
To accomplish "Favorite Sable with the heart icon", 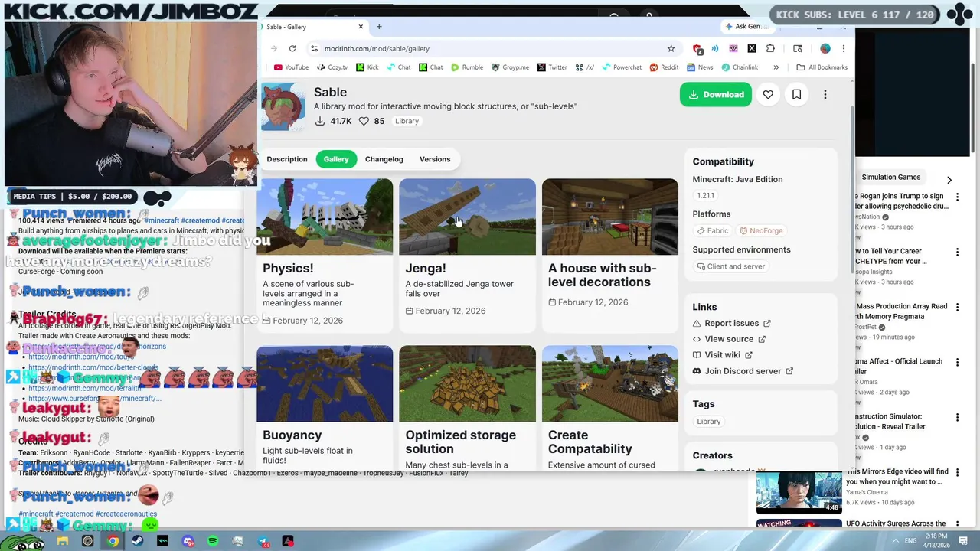I will tap(768, 95).
